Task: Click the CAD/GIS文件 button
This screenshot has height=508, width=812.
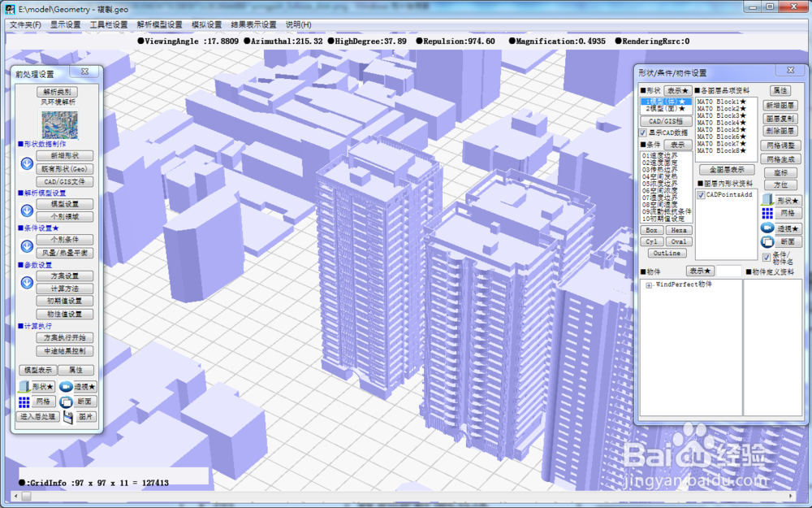Action: pyautogui.click(x=65, y=182)
